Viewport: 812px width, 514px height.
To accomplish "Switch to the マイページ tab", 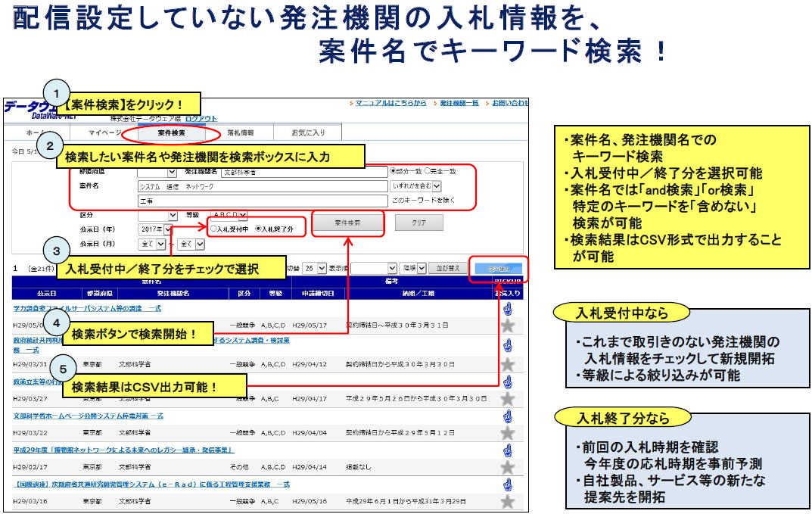I will 105,133.
